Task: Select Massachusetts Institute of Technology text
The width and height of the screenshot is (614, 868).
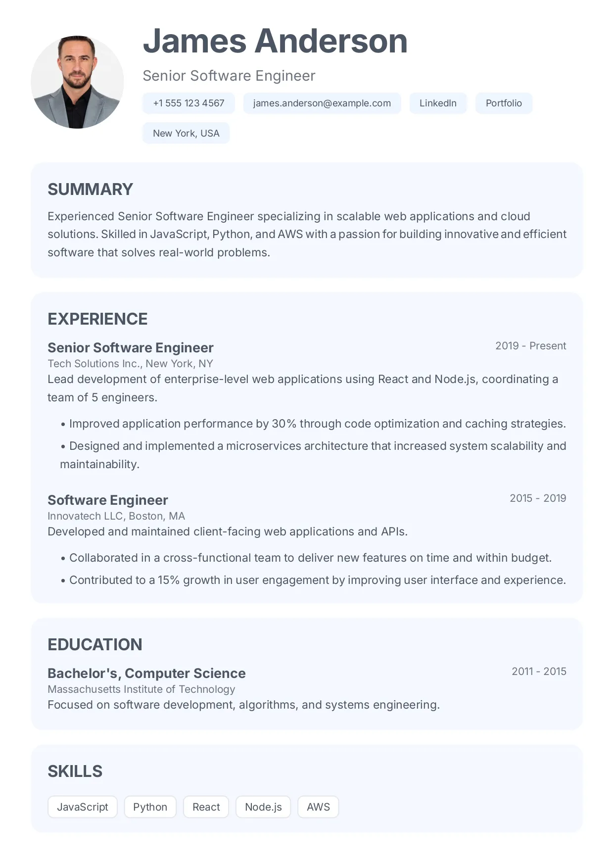Action: pos(141,689)
